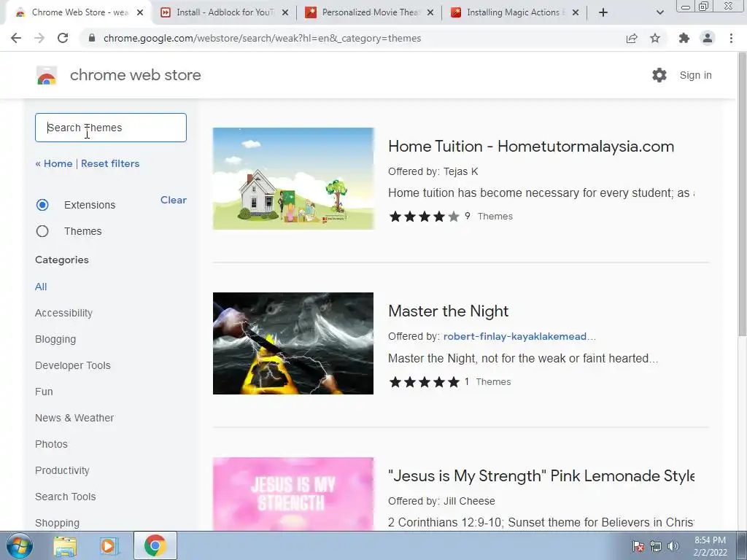Open the Action Center flag icon
The width and height of the screenshot is (747, 560).
[x=638, y=546]
